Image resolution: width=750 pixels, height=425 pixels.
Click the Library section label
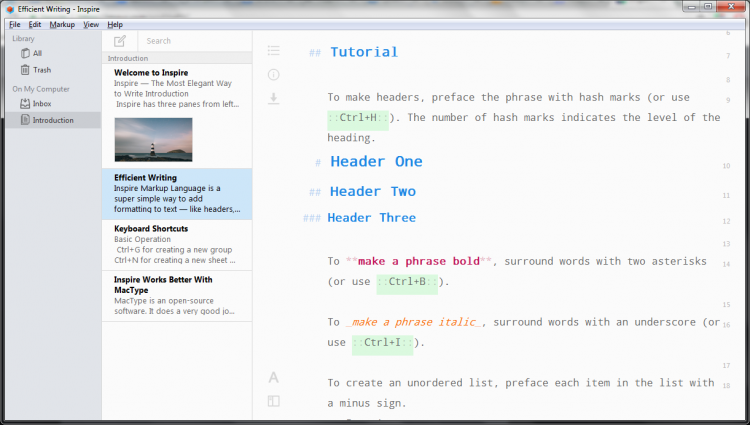coord(23,39)
